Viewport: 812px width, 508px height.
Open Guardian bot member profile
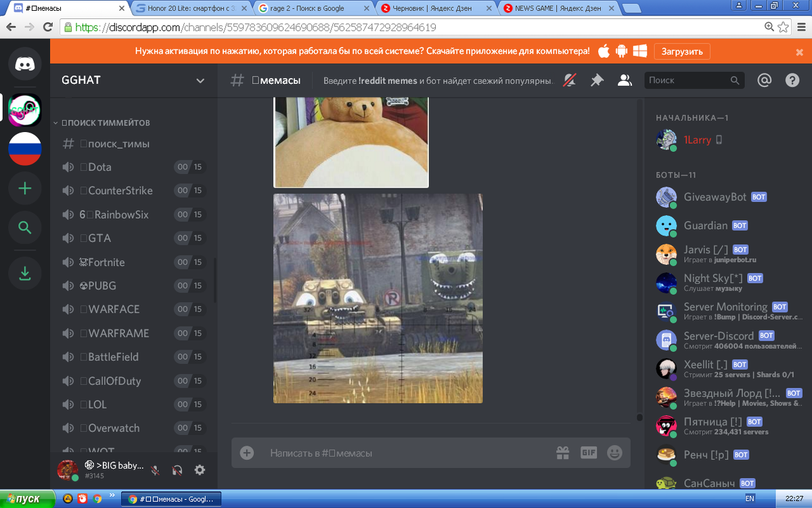tap(727, 226)
